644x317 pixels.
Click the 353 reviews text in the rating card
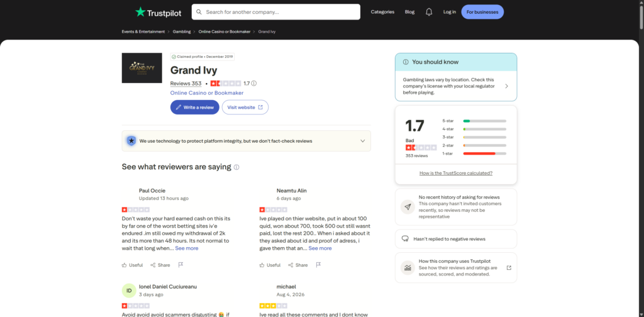pyautogui.click(x=416, y=155)
